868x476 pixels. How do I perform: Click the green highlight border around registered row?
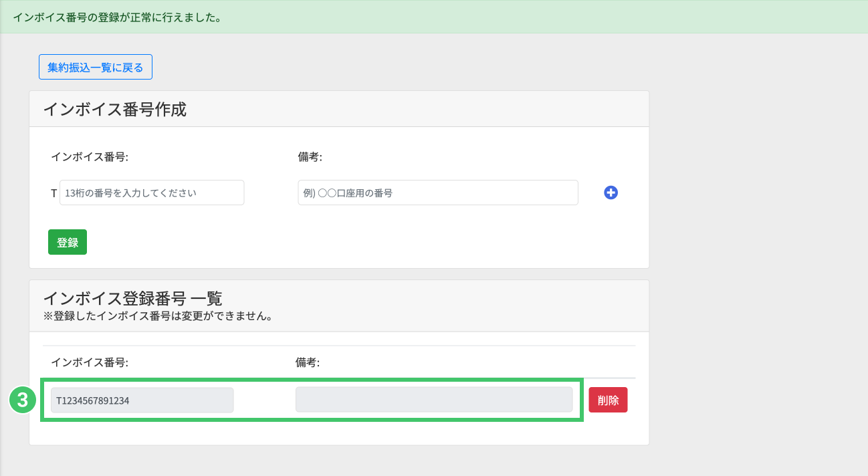312,420
